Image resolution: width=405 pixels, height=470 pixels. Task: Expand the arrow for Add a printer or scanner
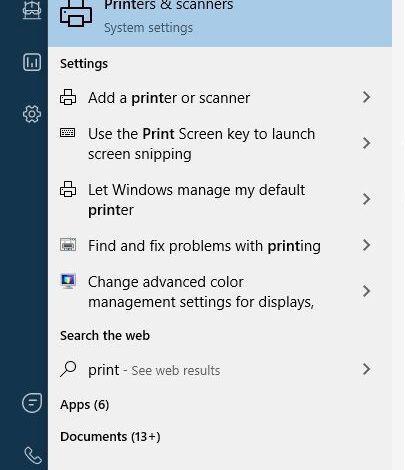(x=366, y=97)
